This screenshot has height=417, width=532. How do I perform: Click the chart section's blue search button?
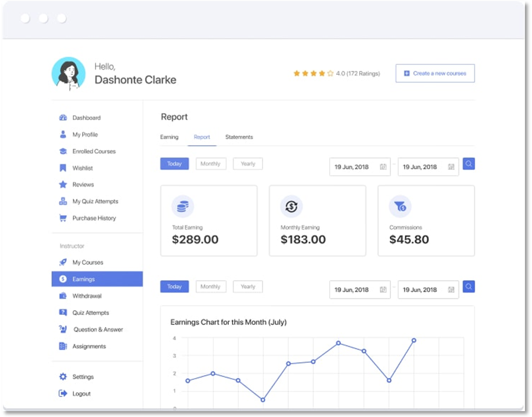click(x=468, y=287)
